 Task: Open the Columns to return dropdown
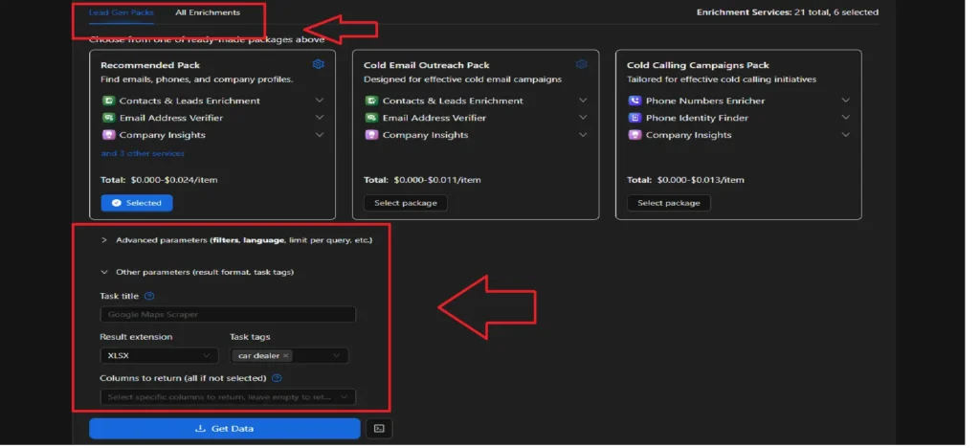pos(228,396)
